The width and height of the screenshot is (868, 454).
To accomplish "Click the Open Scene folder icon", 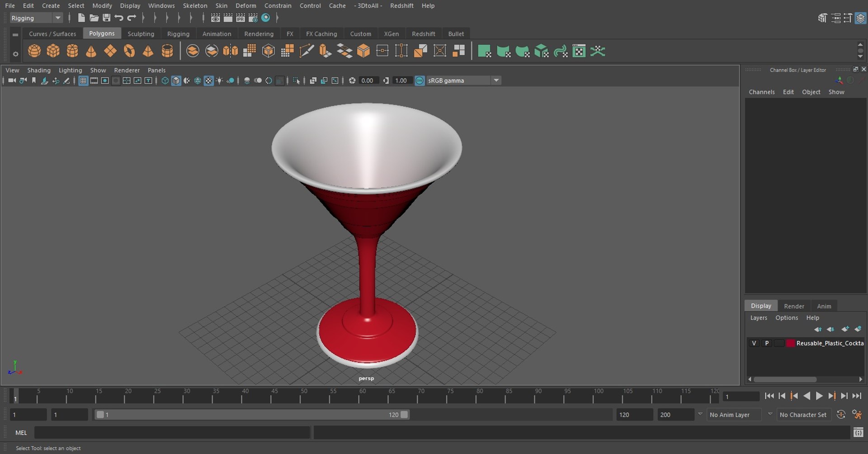I will tap(94, 18).
